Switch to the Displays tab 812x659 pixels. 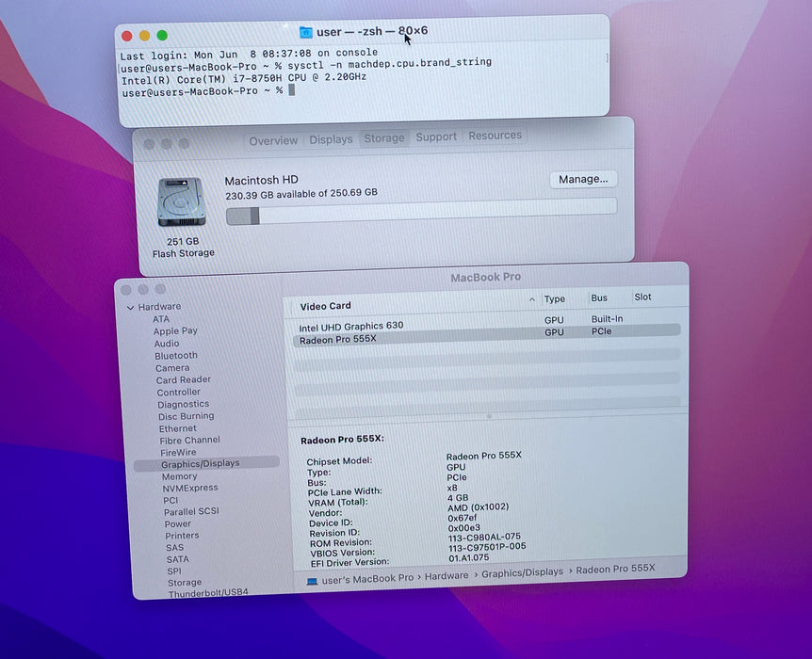pyautogui.click(x=331, y=139)
